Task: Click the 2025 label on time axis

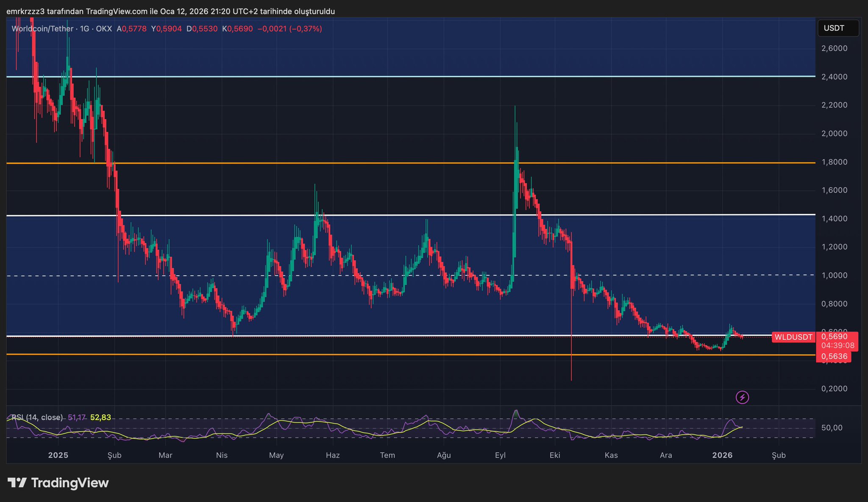Action: [x=58, y=455]
